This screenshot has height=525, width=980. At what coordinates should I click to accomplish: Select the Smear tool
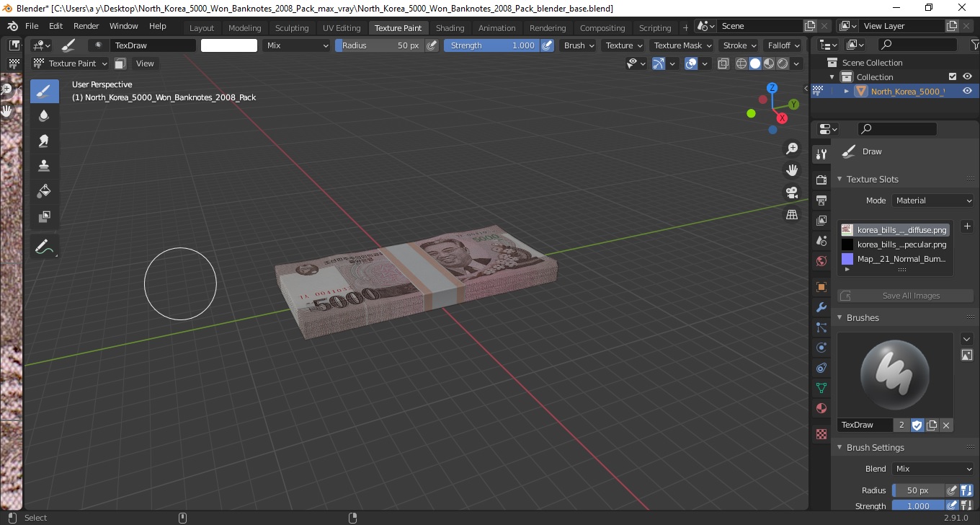click(44, 141)
